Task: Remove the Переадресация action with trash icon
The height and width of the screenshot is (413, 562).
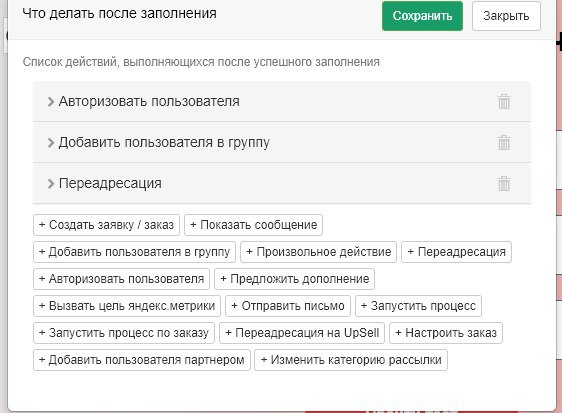Action: [x=504, y=184]
